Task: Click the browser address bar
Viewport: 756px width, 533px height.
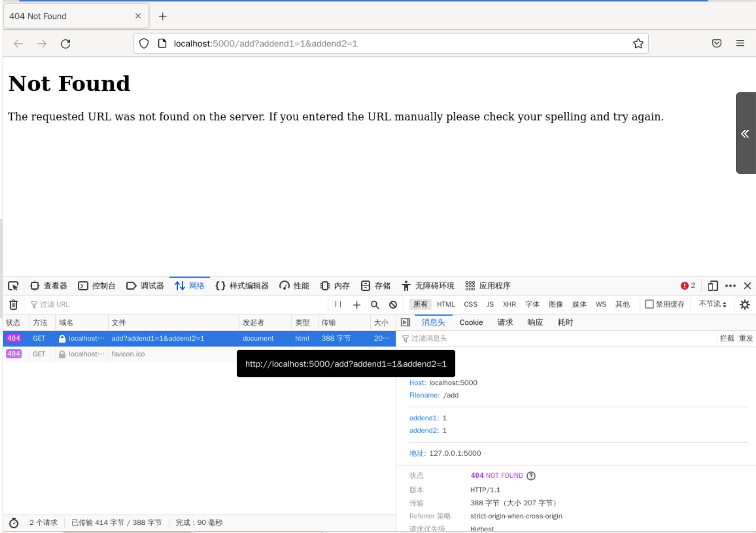Action: pyautogui.click(x=391, y=43)
